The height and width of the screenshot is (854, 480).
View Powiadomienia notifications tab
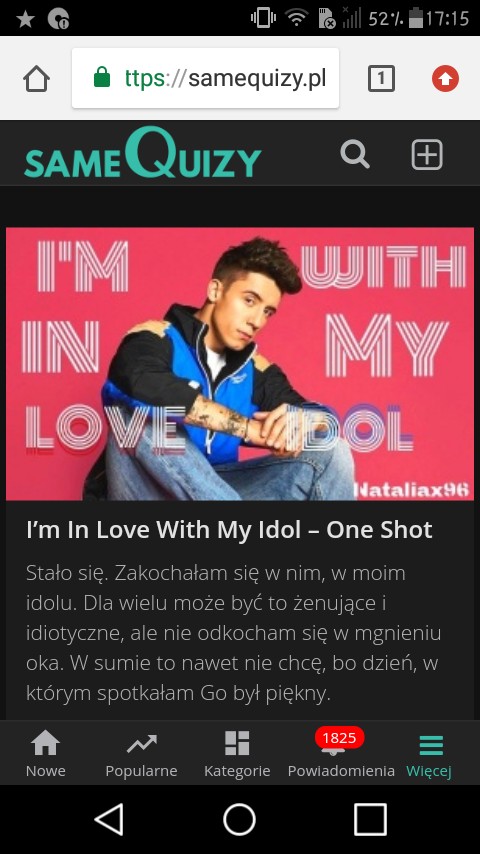341,754
